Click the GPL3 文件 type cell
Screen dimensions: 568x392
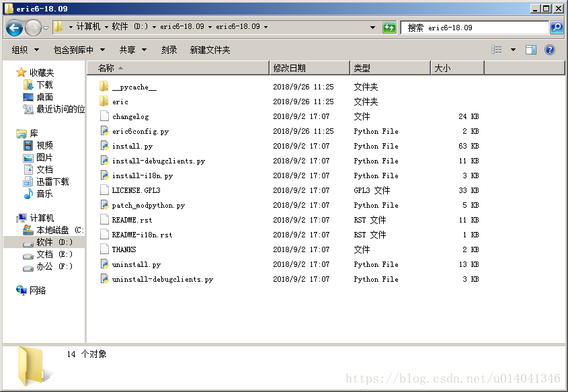[372, 190]
